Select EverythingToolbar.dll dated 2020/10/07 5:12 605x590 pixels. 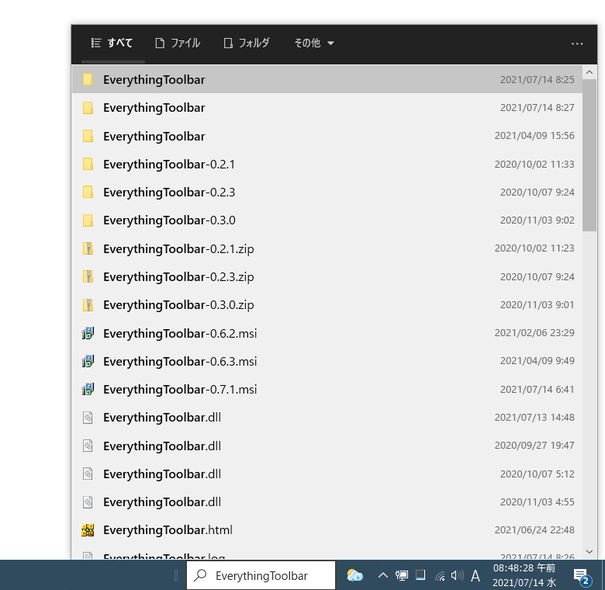(327, 474)
